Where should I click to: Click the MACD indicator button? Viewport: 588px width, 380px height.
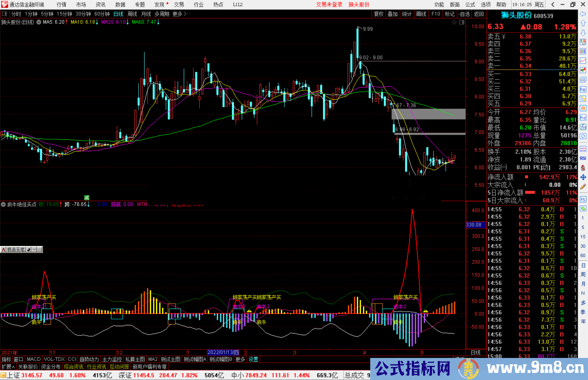click(x=33, y=359)
